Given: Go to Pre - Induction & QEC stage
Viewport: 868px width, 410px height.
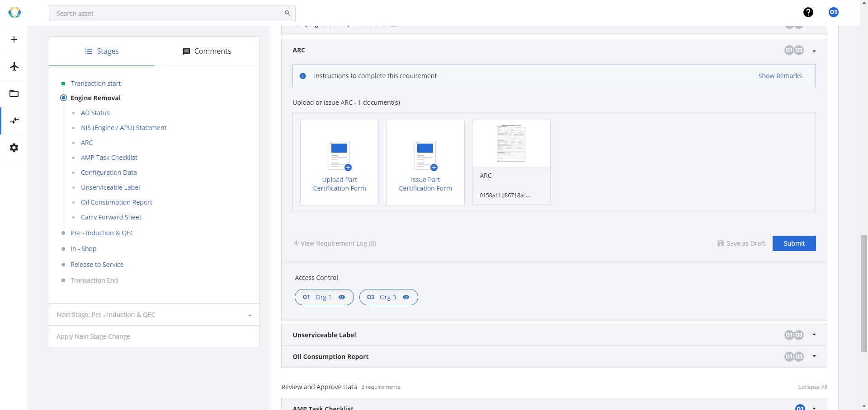Looking at the screenshot, I should click(102, 233).
